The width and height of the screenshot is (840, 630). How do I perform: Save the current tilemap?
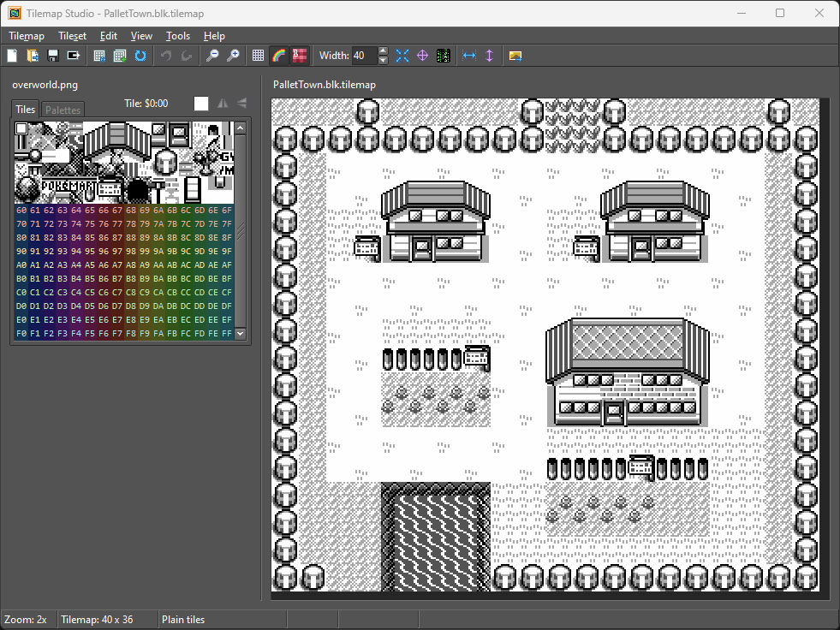[x=52, y=55]
